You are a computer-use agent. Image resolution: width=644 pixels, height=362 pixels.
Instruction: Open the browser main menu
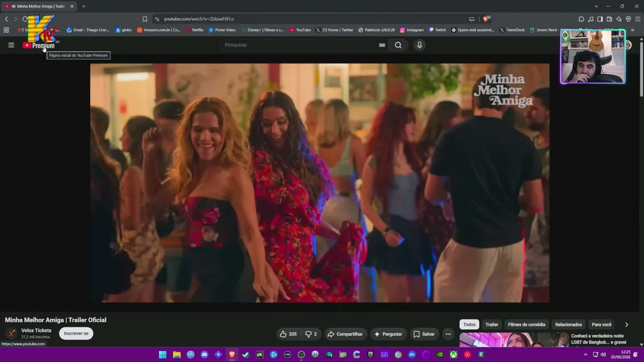point(638,19)
